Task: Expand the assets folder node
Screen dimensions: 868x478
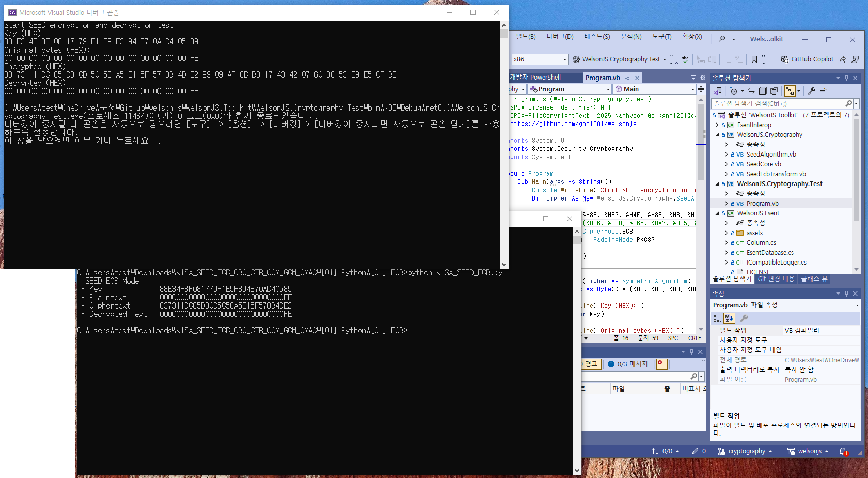Action: pyautogui.click(x=726, y=233)
